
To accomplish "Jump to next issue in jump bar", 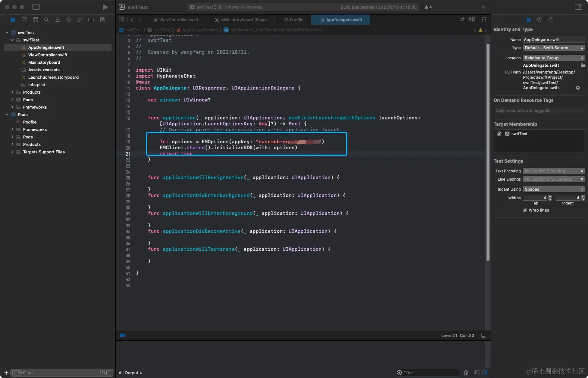I will [x=486, y=30].
